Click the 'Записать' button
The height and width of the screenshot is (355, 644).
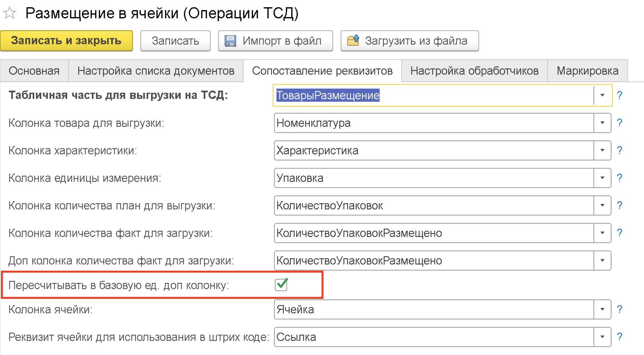pyautogui.click(x=175, y=41)
